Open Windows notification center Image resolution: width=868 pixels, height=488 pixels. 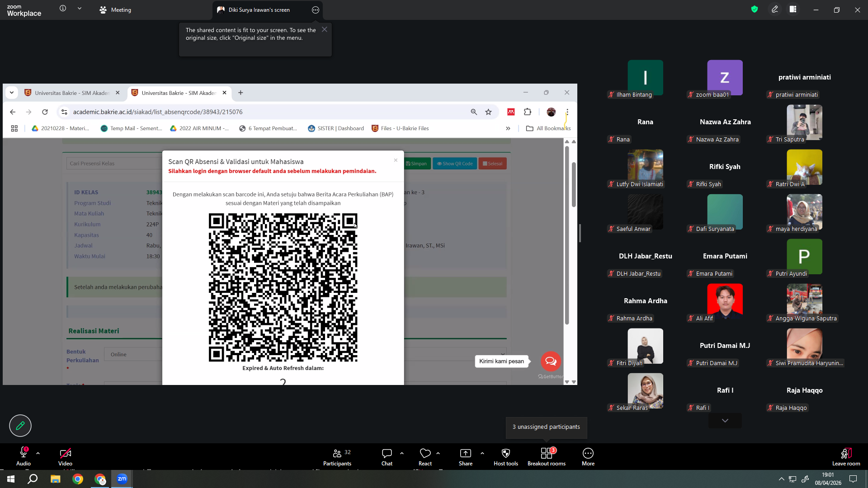[x=853, y=479]
